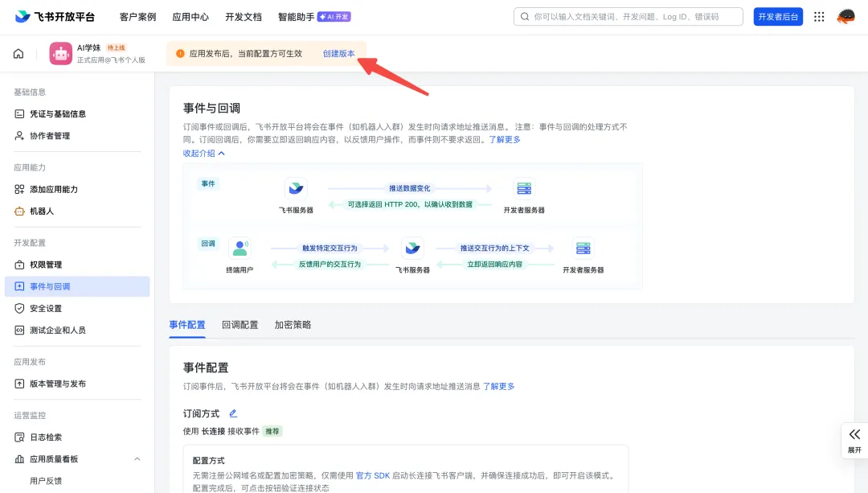The height and width of the screenshot is (493, 868).
Task: Click the 创建版本 link
Action: (x=339, y=54)
